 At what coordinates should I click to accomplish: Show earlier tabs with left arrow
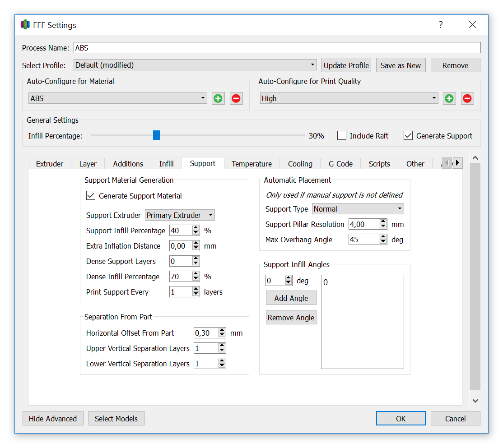(x=447, y=163)
